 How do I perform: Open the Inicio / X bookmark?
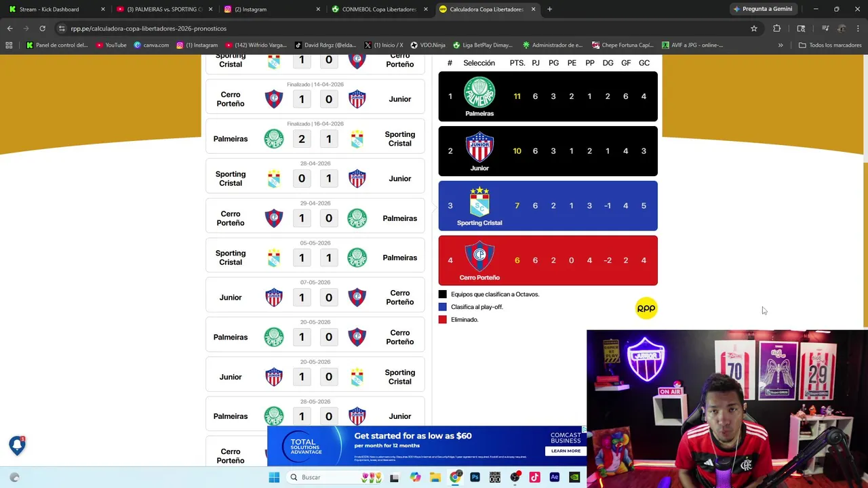[384, 45]
